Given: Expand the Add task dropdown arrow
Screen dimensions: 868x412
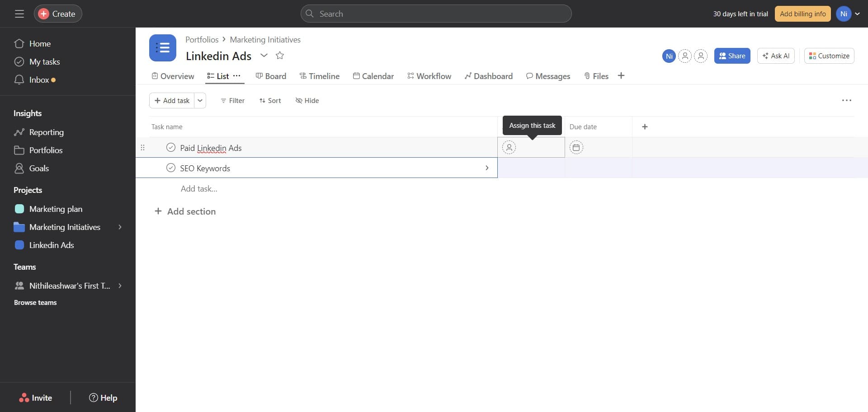Looking at the screenshot, I should coord(200,100).
